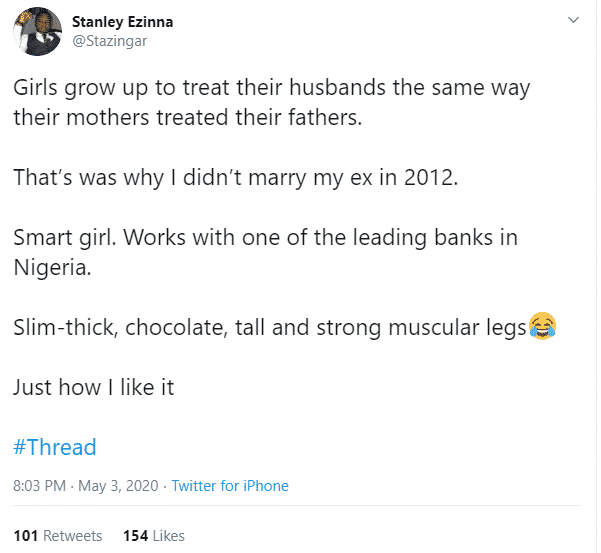
Task: Open the Retweets label
Action: click(x=73, y=536)
